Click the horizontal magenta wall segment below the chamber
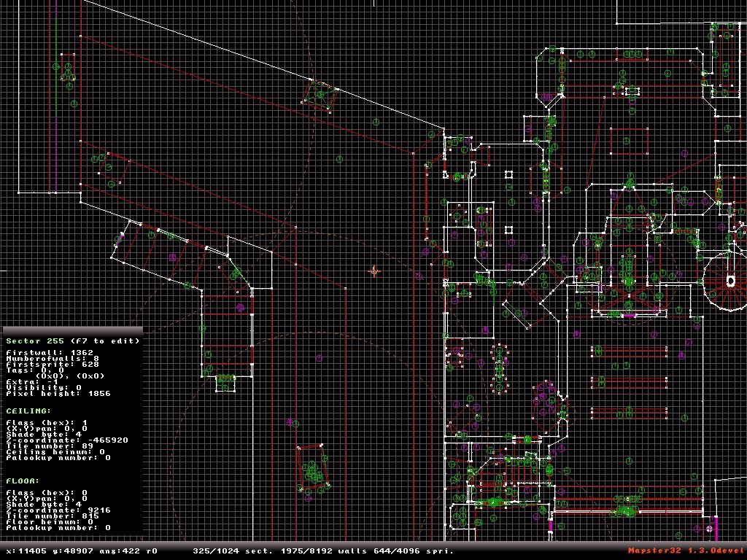747x560 pixels. (630, 316)
